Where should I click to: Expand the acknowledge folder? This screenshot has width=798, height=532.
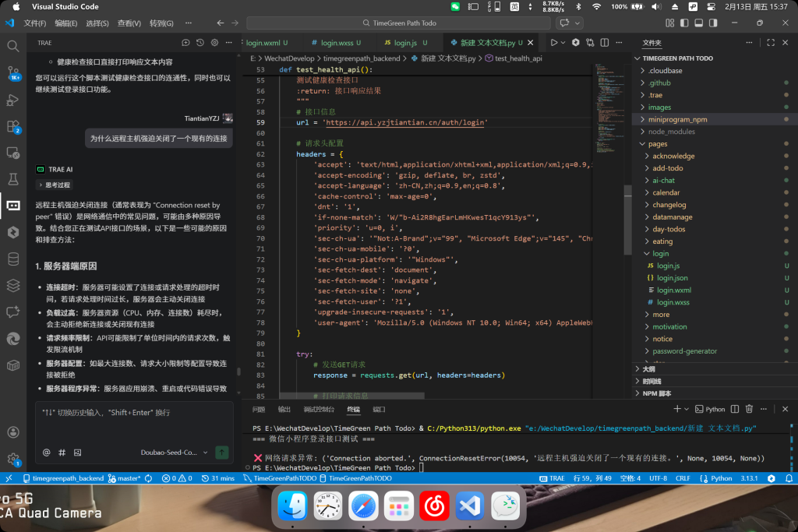pyautogui.click(x=673, y=156)
